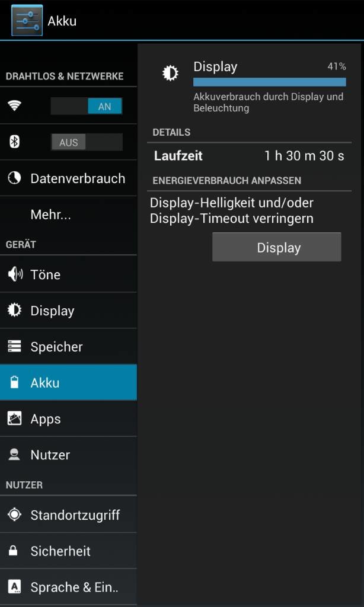Tap the Settings sliders icon beside Akku title
The width and height of the screenshot is (364, 607).
coord(27,20)
